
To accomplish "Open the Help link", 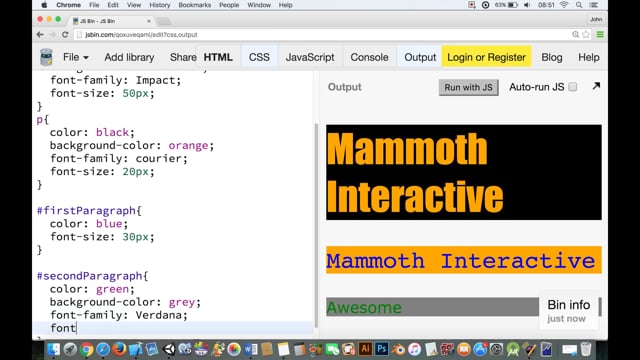I will [x=589, y=57].
